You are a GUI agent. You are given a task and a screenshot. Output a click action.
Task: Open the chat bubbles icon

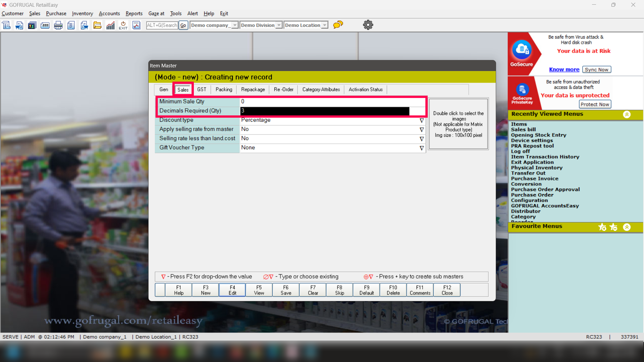pos(338,25)
